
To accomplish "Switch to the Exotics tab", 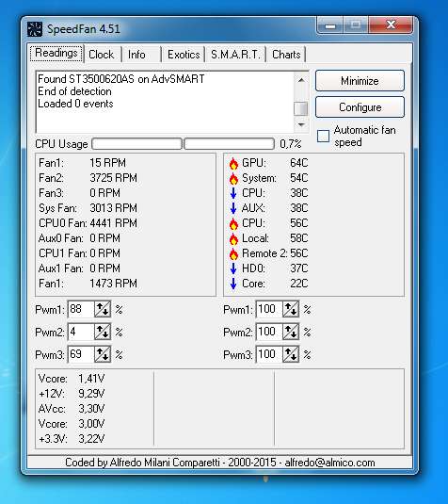I will (184, 55).
